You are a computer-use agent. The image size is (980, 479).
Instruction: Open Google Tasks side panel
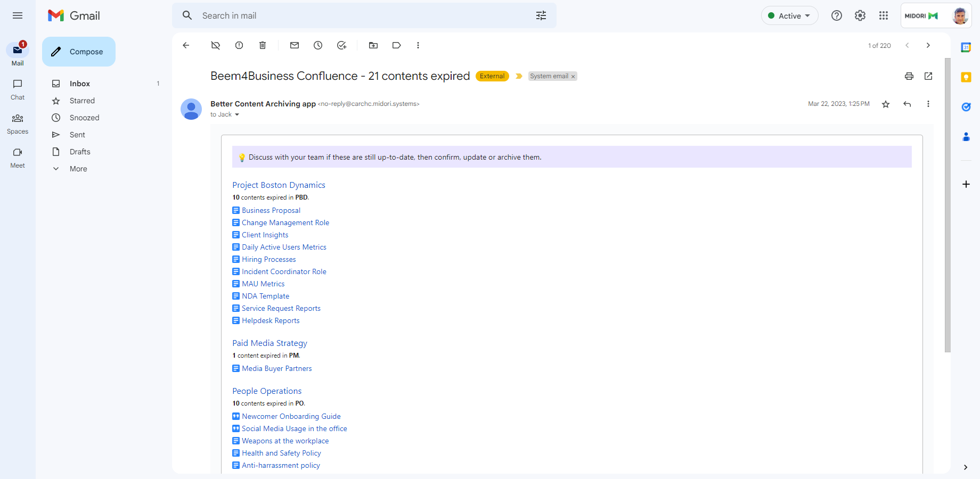(x=966, y=107)
